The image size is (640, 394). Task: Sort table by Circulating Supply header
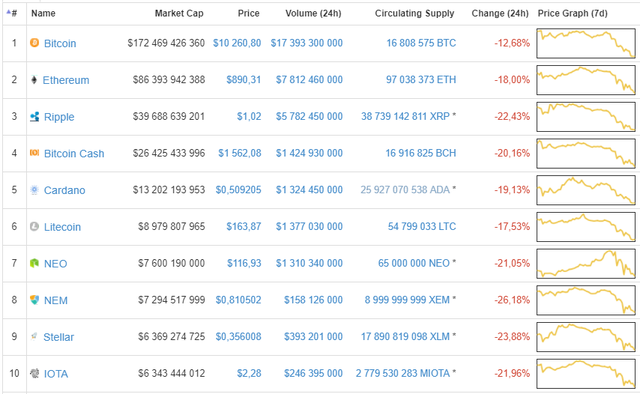click(x=414, y=13)
